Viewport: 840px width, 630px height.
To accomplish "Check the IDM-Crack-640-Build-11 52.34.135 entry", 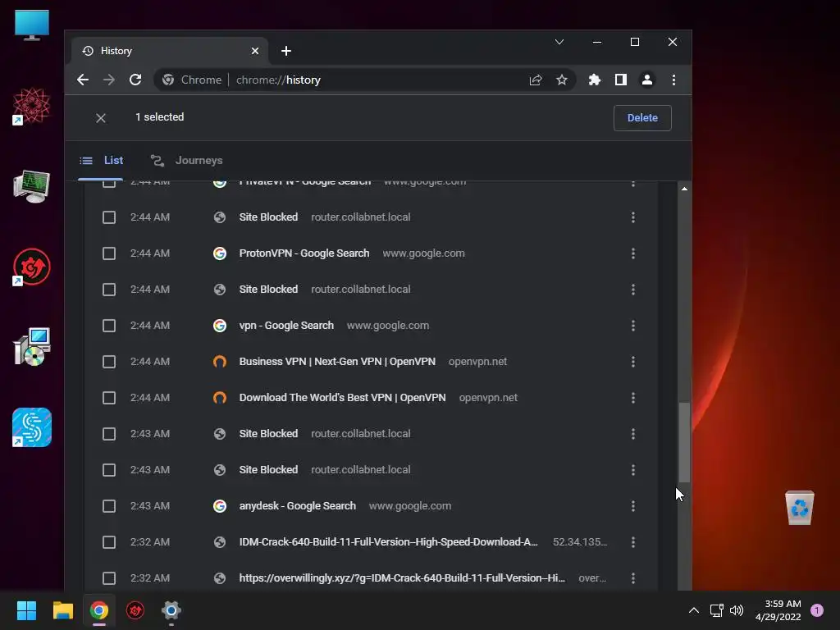I will pos(109,542).
